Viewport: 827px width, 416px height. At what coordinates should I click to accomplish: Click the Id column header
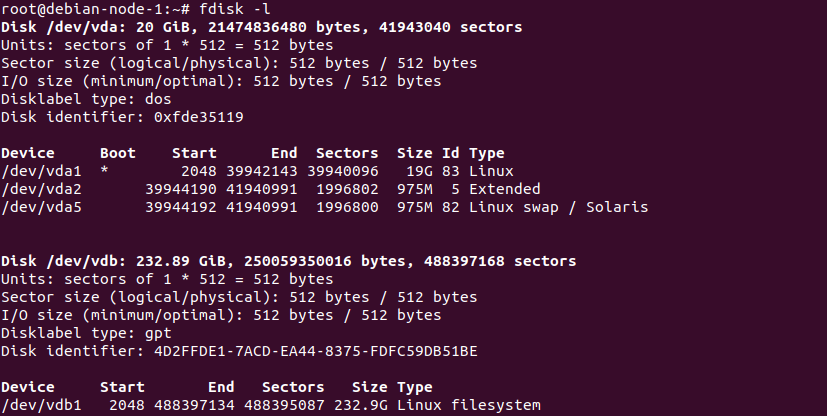(450, 153)
